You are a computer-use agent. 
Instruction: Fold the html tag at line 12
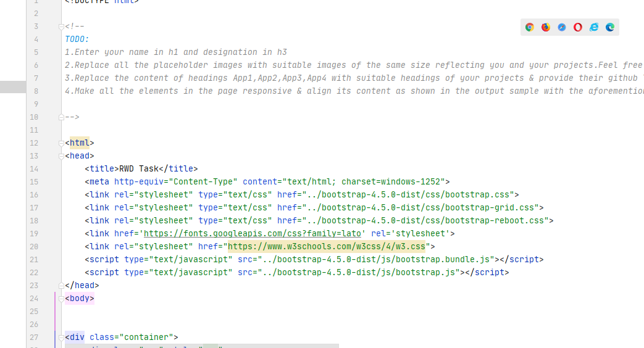pos(61,143)
